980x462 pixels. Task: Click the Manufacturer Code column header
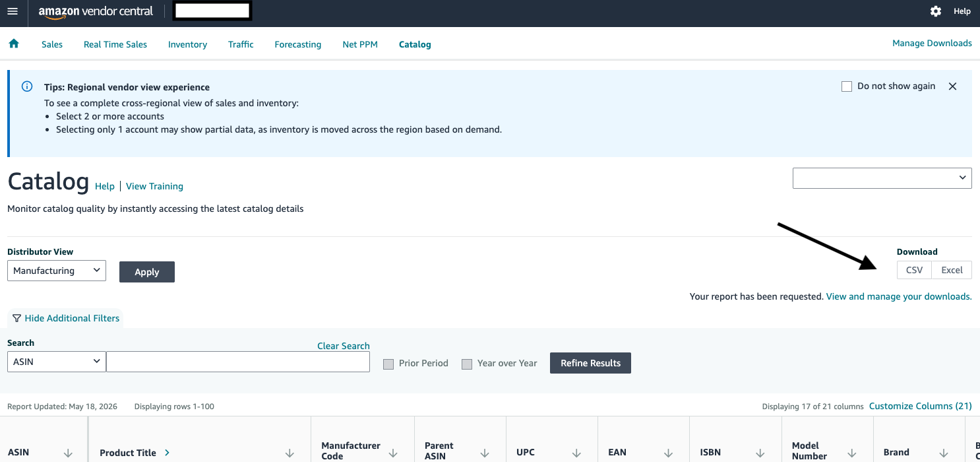click(x=351, y=451)
